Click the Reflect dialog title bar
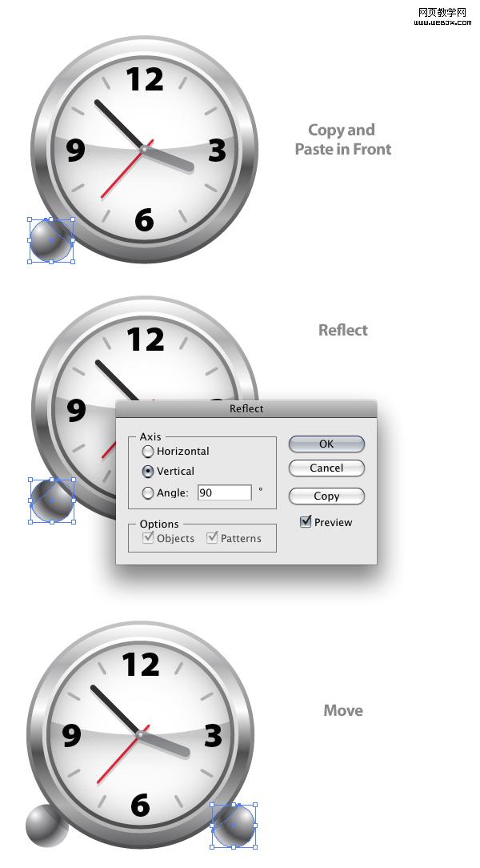This screenshot has height=868, width=480. (246, 408)
